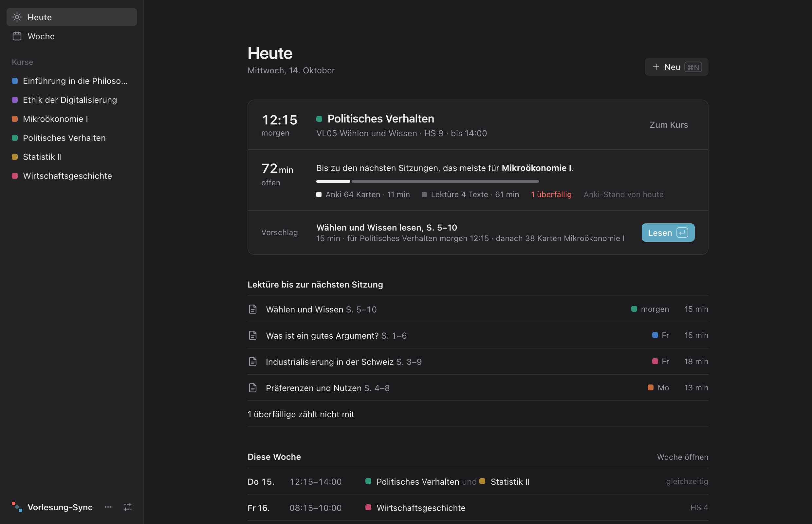The width and height of the screenshot is (812, 524).
Task: Click document icon of Industrialisierung in der Schweiz
Action: point(253,361)
